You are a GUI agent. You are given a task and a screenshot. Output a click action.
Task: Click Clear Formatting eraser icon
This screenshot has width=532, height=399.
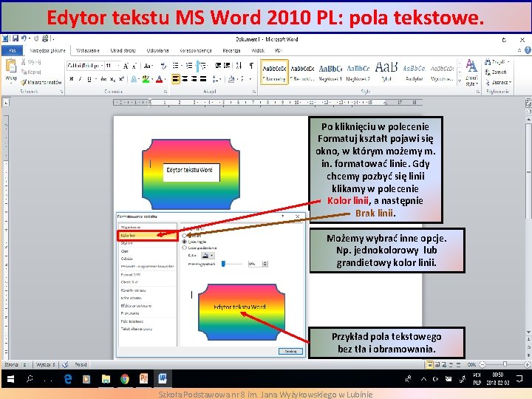(x=163, y=66)
